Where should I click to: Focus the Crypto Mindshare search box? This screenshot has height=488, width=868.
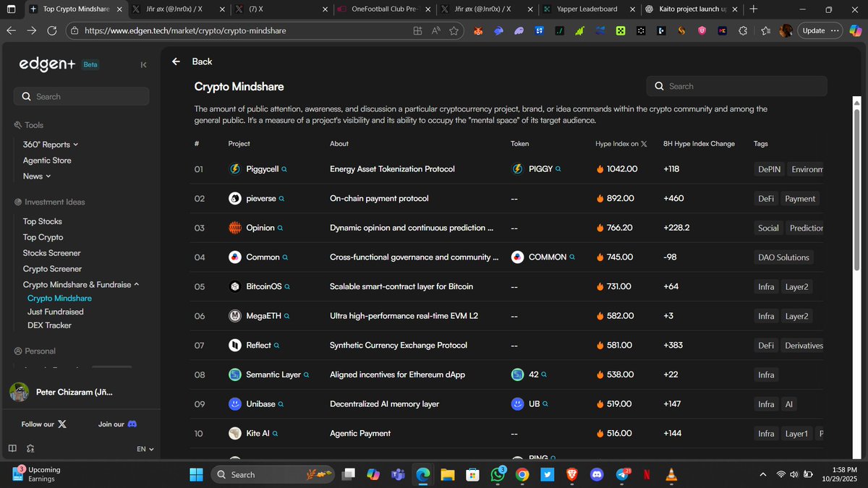[x=736, y=86]
